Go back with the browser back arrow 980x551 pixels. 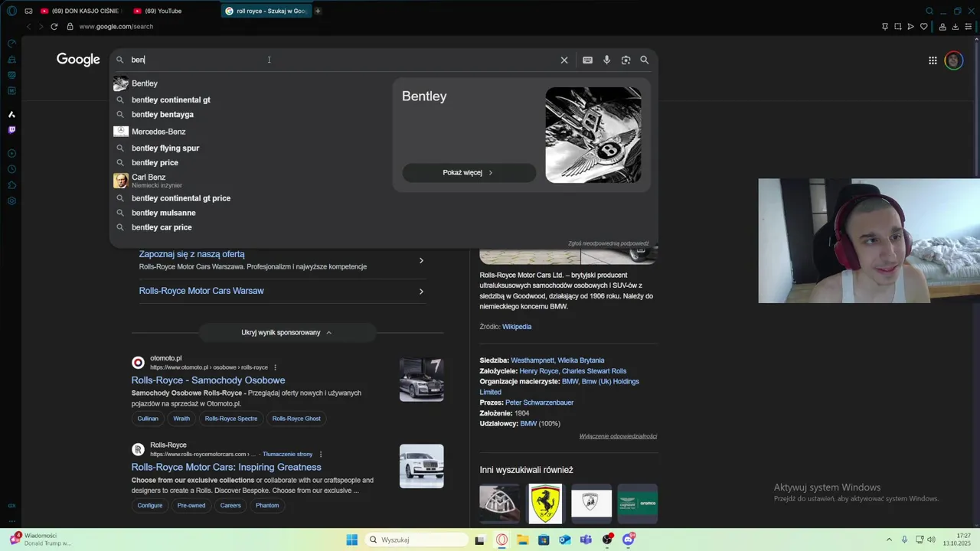point(28,27)
